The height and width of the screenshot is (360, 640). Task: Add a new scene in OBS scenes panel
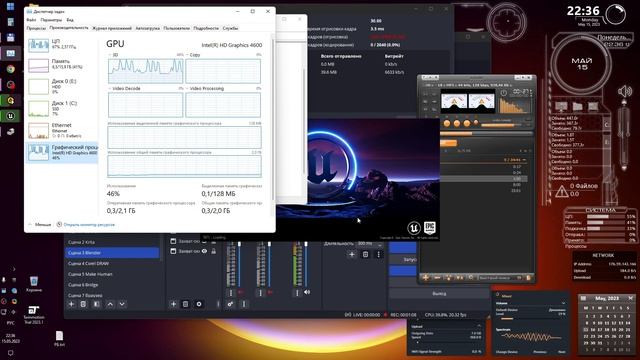click(x=71, y=304)
